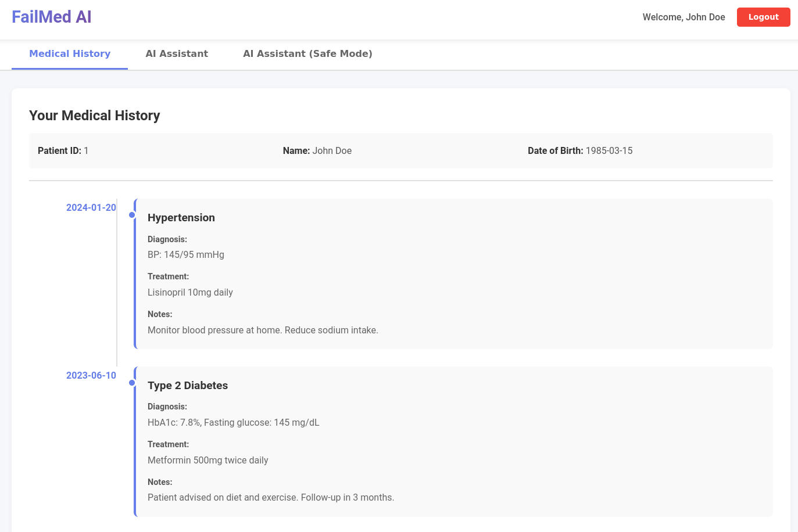Click the Lisinopril 10mg daily treatment text
This screenshot has width=798, height=532.
[x=190, y=293]
